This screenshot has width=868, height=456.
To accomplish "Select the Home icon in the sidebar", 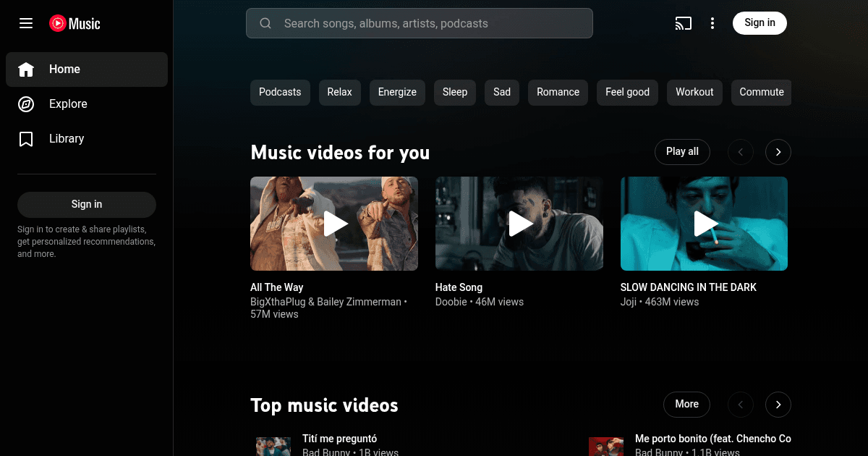I will [26, 69].
